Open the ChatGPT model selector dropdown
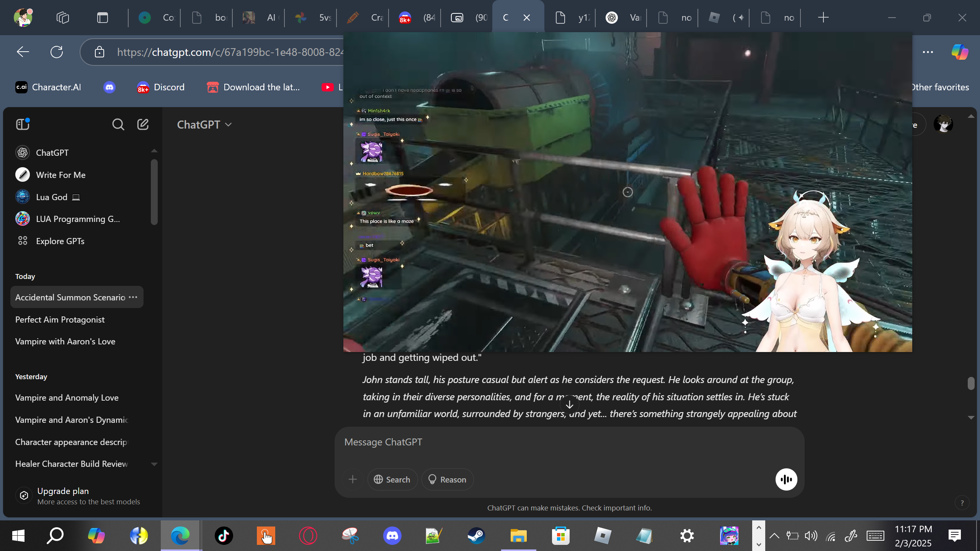 204,124
